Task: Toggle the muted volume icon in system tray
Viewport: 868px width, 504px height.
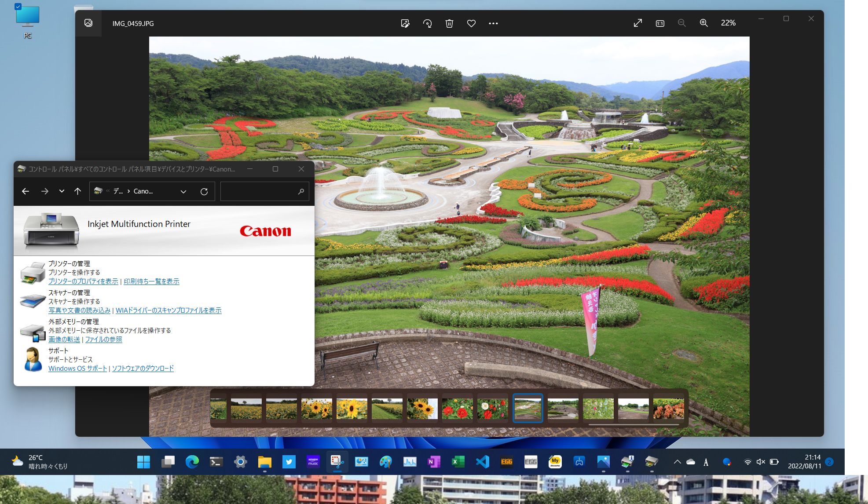Action: click(761, 462)
